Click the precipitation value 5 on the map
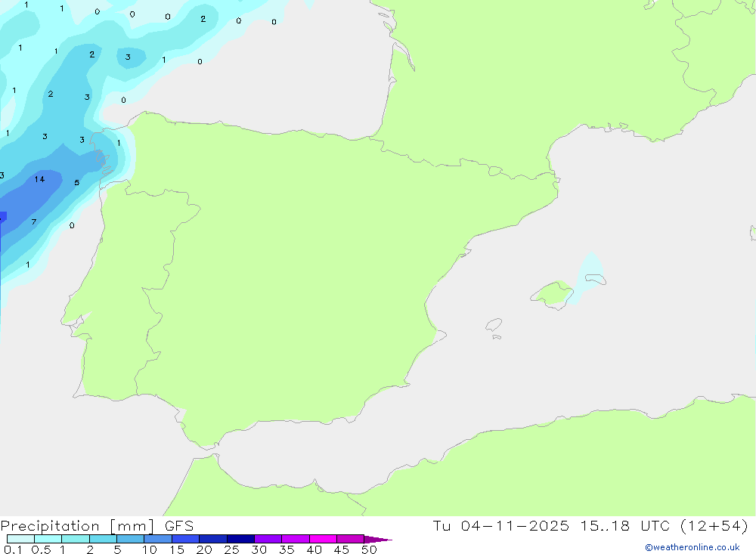This screenshot has width=756, height=554. (x=76, y=183)
